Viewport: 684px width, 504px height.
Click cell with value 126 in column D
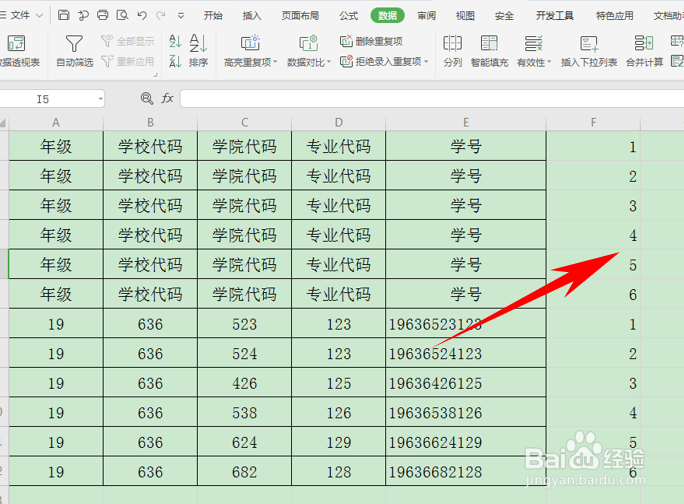tap(339, 413)
